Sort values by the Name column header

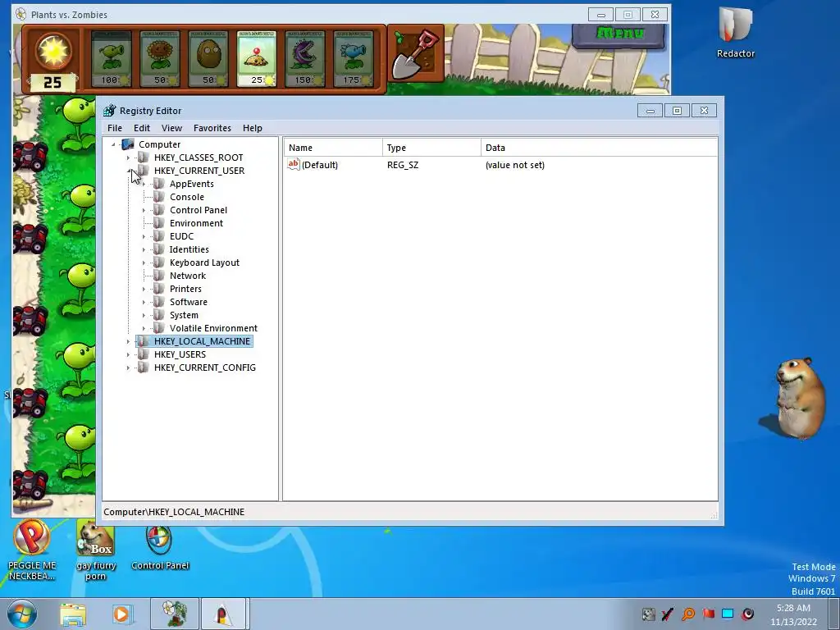(333, 148)
